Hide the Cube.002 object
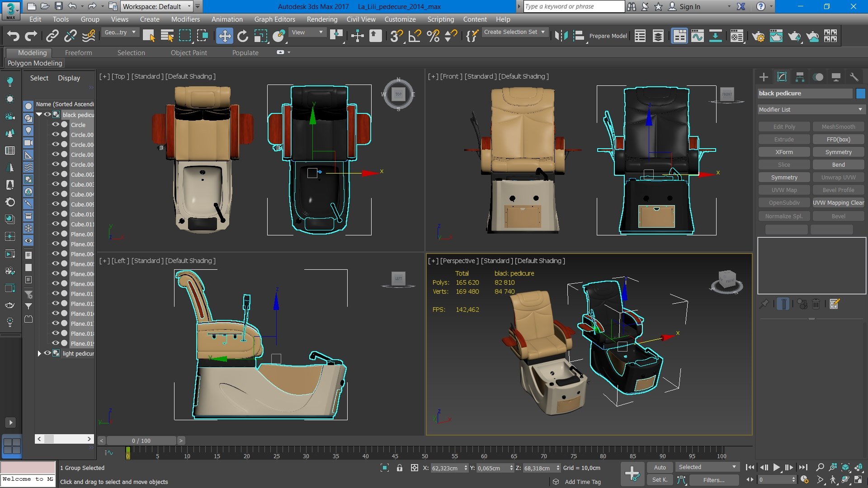868x488 pixels. [56, 174]
